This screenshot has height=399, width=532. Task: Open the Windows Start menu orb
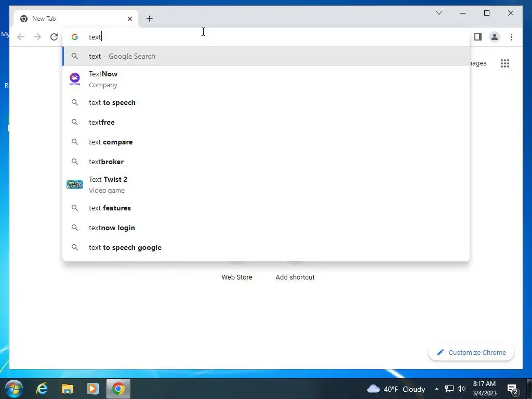pos(14,389)
